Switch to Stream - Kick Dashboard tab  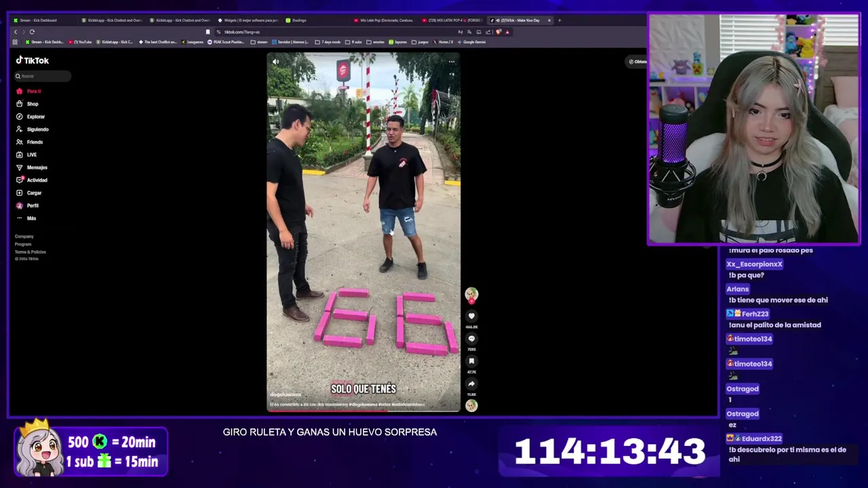point(43,20)
